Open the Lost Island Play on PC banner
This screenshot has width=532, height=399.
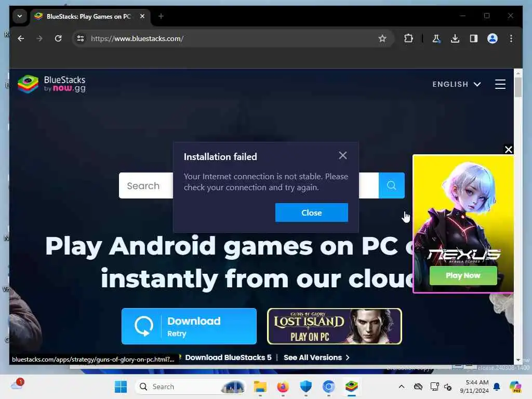coord(335,326)
